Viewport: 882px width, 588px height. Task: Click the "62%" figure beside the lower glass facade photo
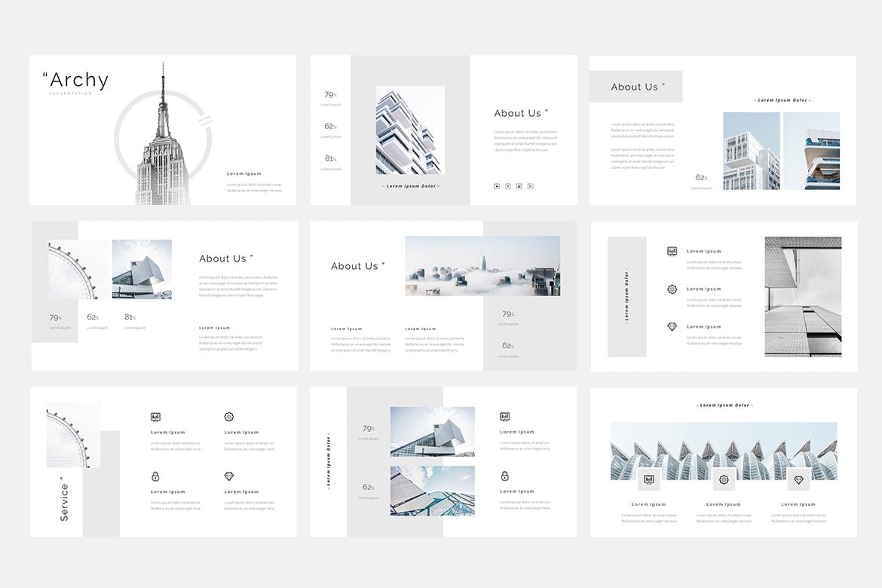pos(369,487)
